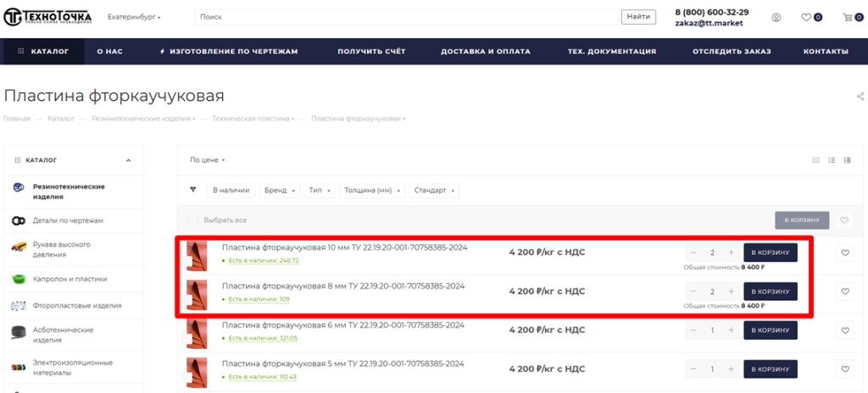
Task: Expand the 'Бренд' filter dropdown
Action: tap(280, 191)
